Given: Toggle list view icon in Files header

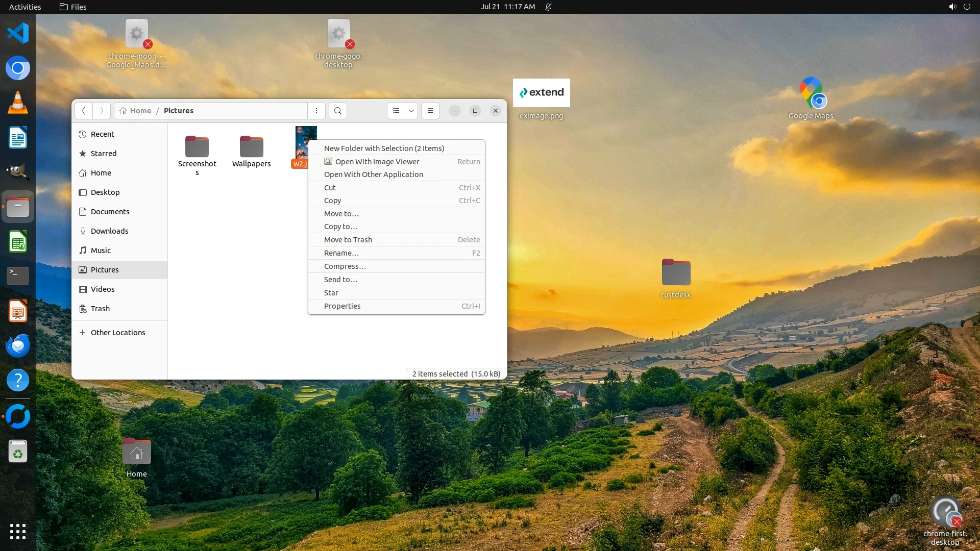Looking at the screenshot, I should [396, 111].
